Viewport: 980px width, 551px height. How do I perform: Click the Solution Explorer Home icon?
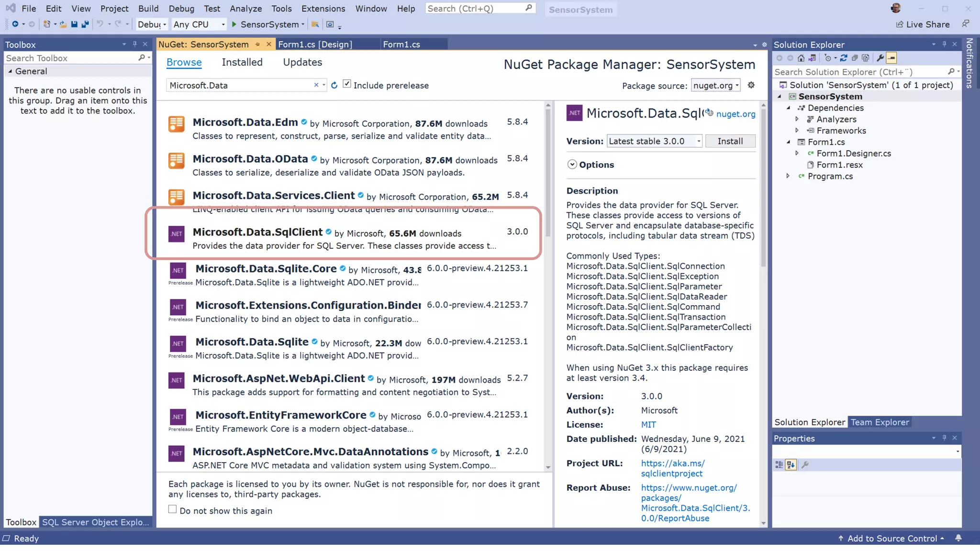801,58
